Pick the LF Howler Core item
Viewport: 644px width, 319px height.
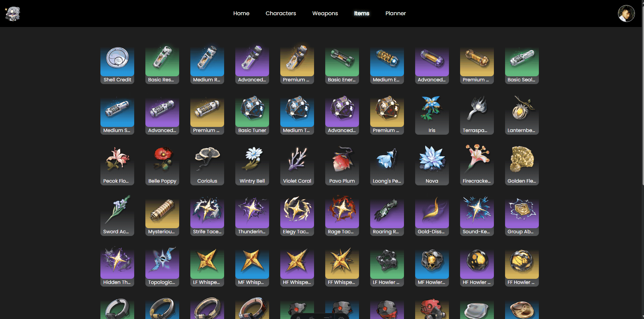387,267
